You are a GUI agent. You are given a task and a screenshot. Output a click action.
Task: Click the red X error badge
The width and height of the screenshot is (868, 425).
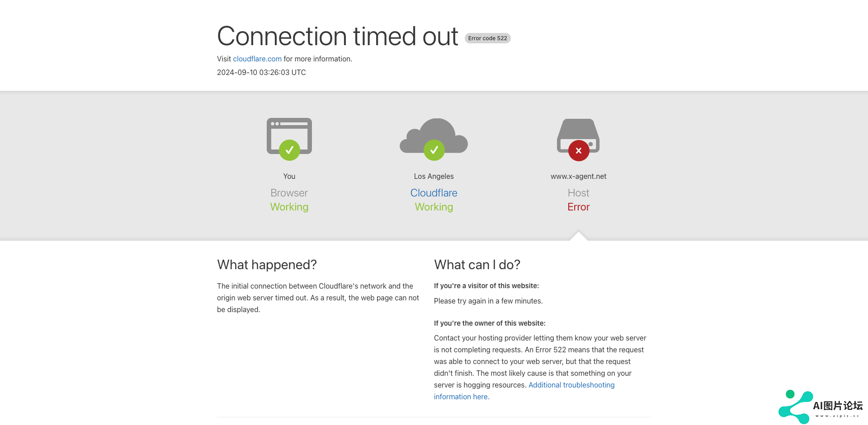pos(579,150)
